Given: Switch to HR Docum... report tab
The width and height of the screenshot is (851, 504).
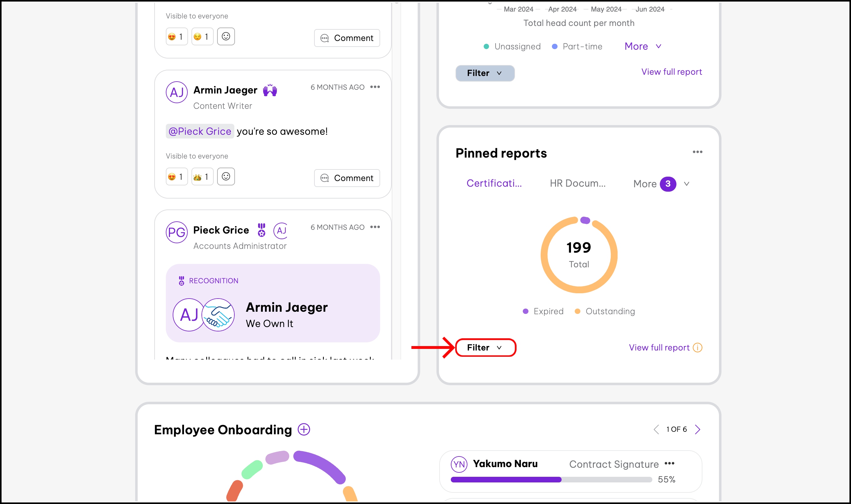Looking at the screenshot, I should tap(578, 184).
